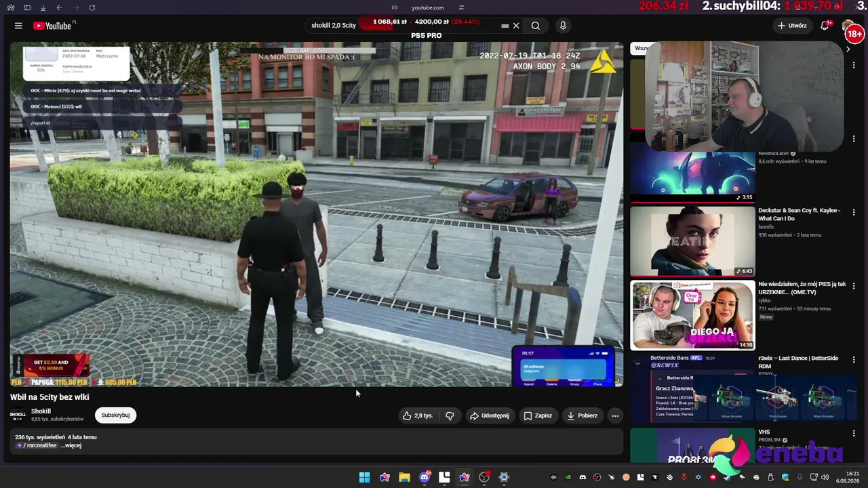The image size is (868, 488).
Task: Click the Utwórz create button
Action: tap(792, 26)
